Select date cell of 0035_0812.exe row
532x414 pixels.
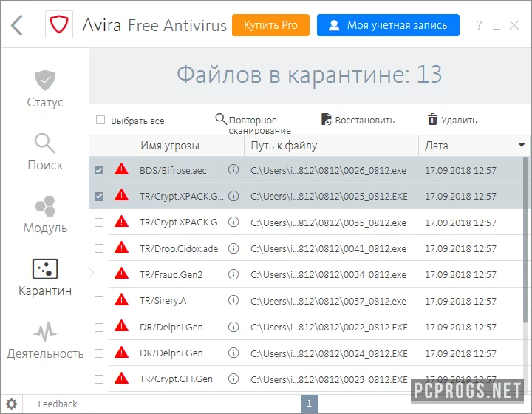461,223
